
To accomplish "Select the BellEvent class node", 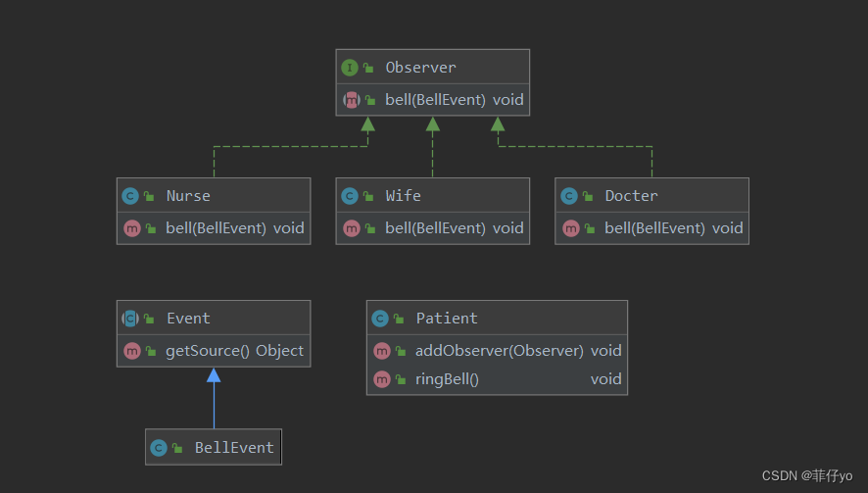I will [214, 447].
